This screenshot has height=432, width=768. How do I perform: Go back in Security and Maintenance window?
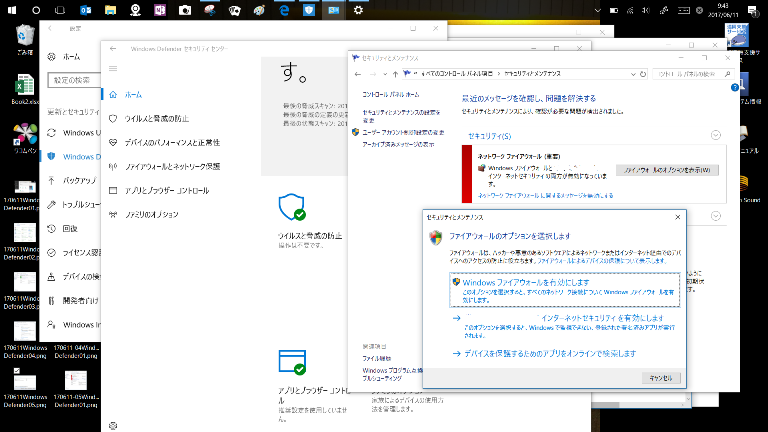358,74
